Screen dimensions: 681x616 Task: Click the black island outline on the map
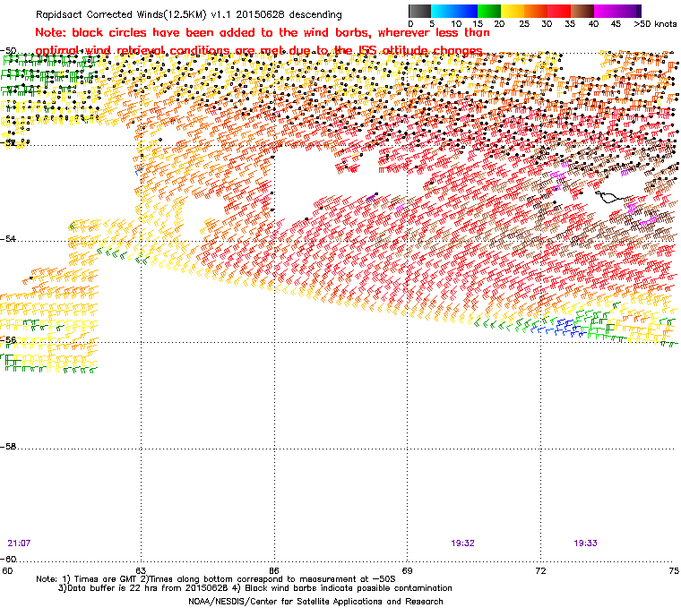(609, 197)
